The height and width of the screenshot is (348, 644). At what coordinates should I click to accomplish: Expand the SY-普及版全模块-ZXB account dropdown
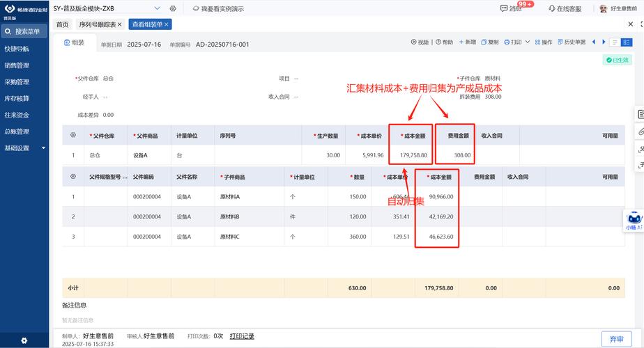coord(157,8)
